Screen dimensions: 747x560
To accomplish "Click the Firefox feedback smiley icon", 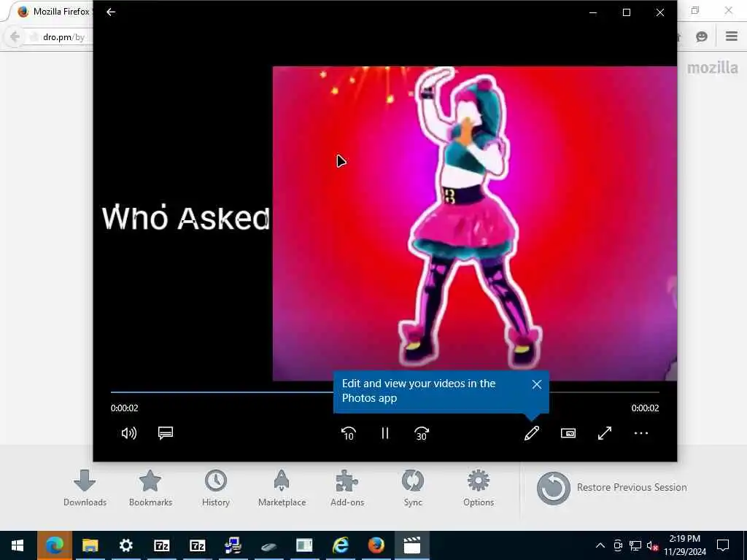I will [702, 36].
